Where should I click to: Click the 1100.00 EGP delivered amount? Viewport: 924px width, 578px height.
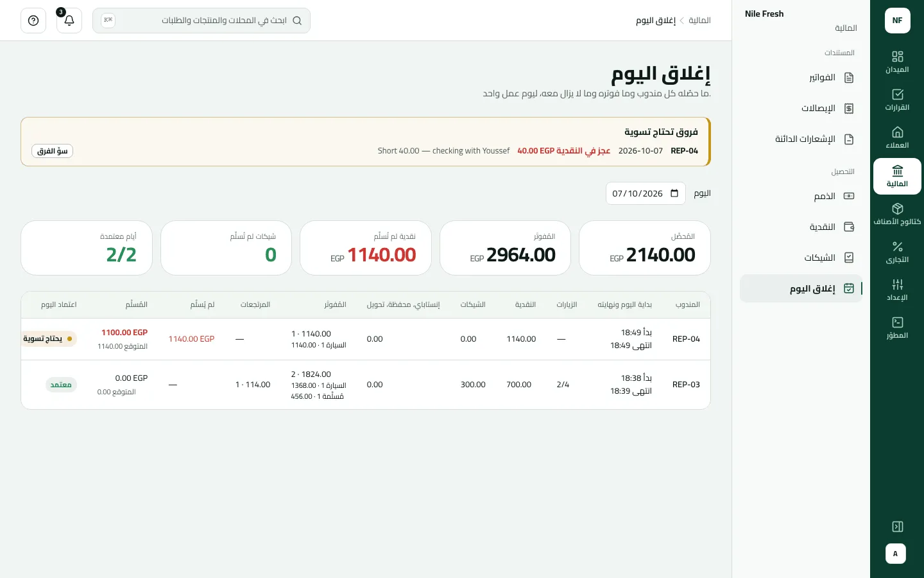coord(124,333)
